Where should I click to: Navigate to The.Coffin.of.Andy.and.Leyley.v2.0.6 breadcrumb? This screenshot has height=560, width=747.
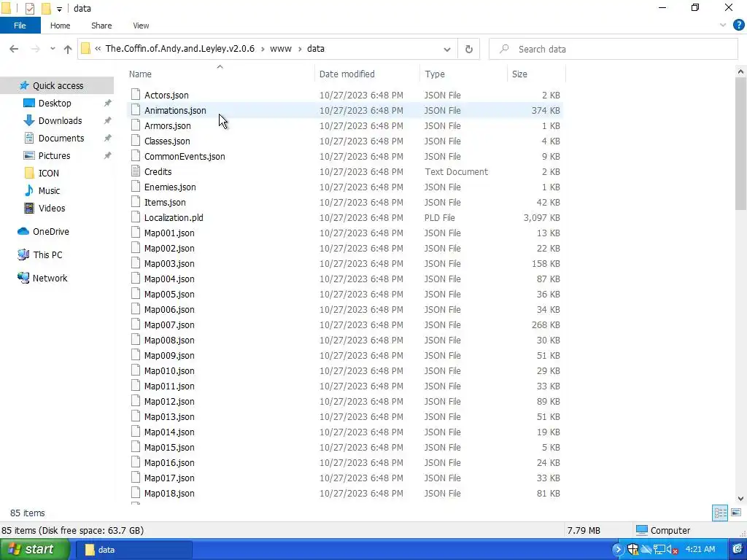tap(180, 49)
